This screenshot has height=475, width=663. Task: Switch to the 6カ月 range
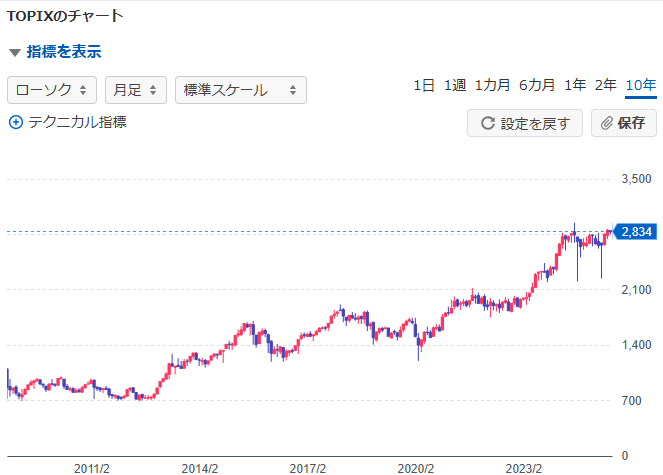[536, 86]
